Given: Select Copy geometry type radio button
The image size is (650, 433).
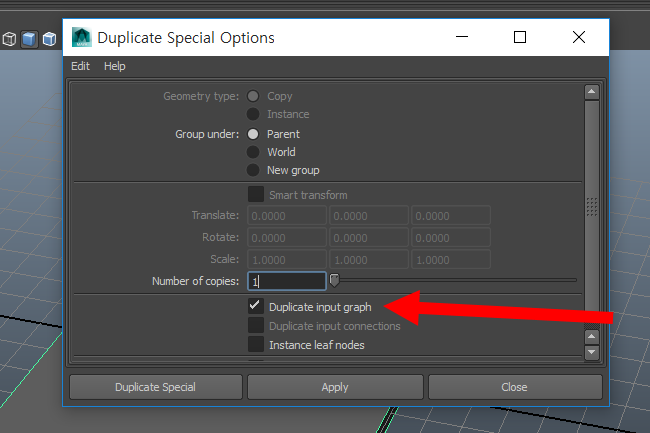Looking at the screenshot, I should click(253, 96).
